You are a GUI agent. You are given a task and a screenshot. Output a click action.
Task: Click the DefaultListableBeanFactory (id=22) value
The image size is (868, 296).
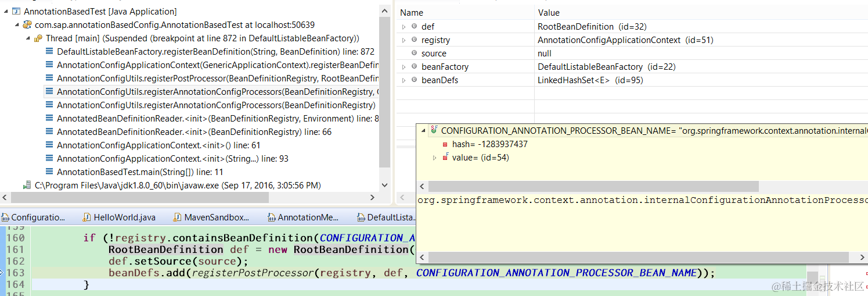click(606, 67)
